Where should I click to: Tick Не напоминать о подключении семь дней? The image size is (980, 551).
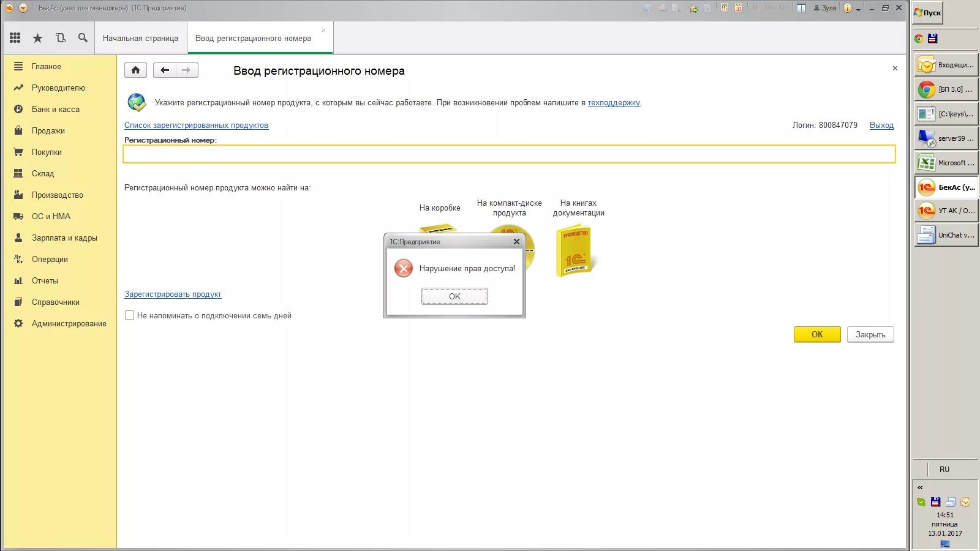[x=129, y=315]
